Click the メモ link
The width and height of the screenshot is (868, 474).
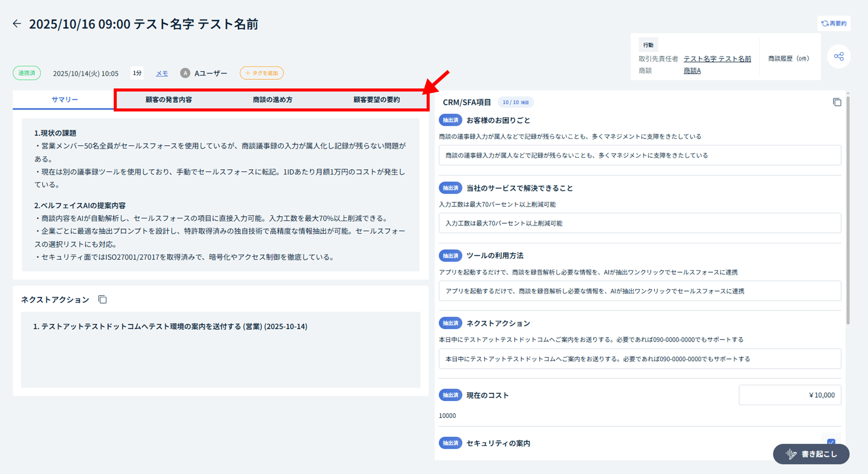(x=162, y=73)
